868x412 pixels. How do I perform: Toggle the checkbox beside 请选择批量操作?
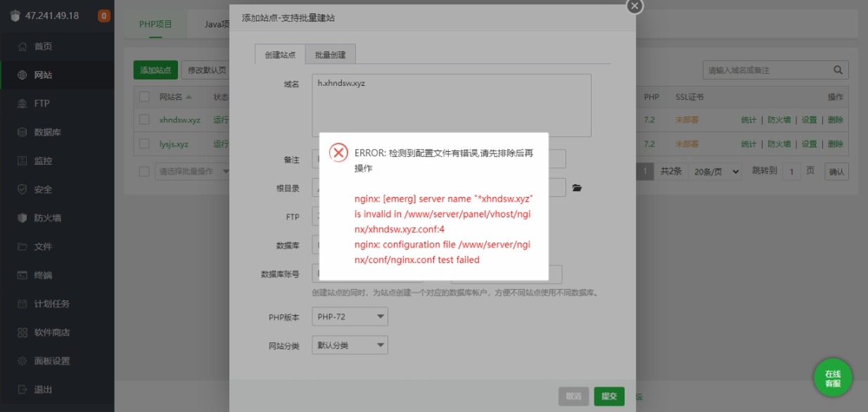tap(144, 171)
